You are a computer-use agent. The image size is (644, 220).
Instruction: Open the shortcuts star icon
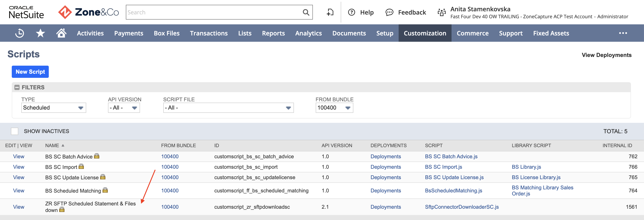[x=40, y=33]
